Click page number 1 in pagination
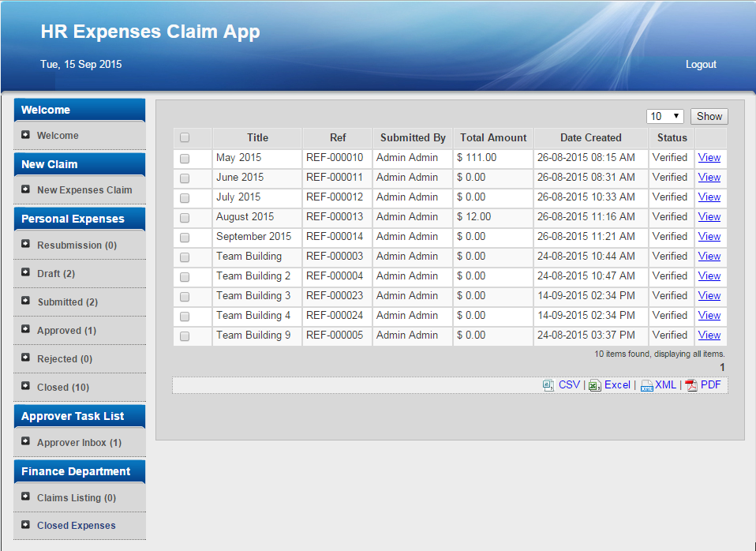 (x=721, y=367)
